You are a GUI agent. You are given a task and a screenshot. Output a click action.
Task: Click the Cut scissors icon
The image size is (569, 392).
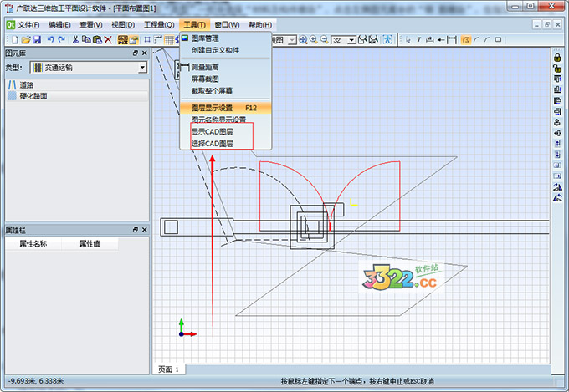pyautogui.click(x=76, y=39)
